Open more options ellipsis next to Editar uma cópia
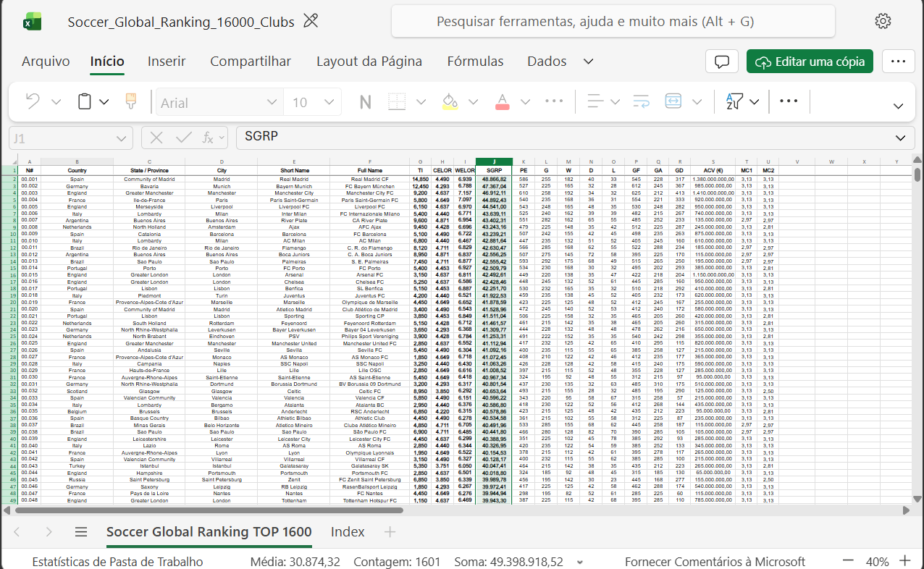924x569 pixels. [899, 62]
